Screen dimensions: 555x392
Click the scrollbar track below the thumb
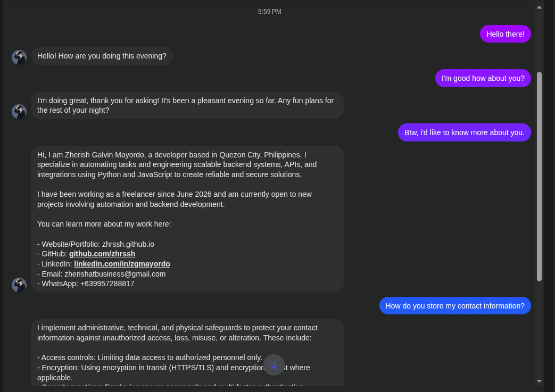point(539,329)
